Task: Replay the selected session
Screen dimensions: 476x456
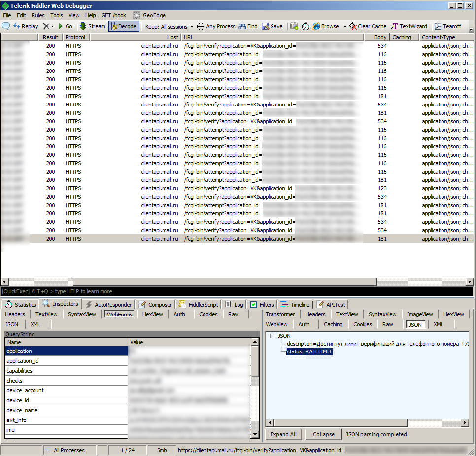Action: click(x=26, y=26)
